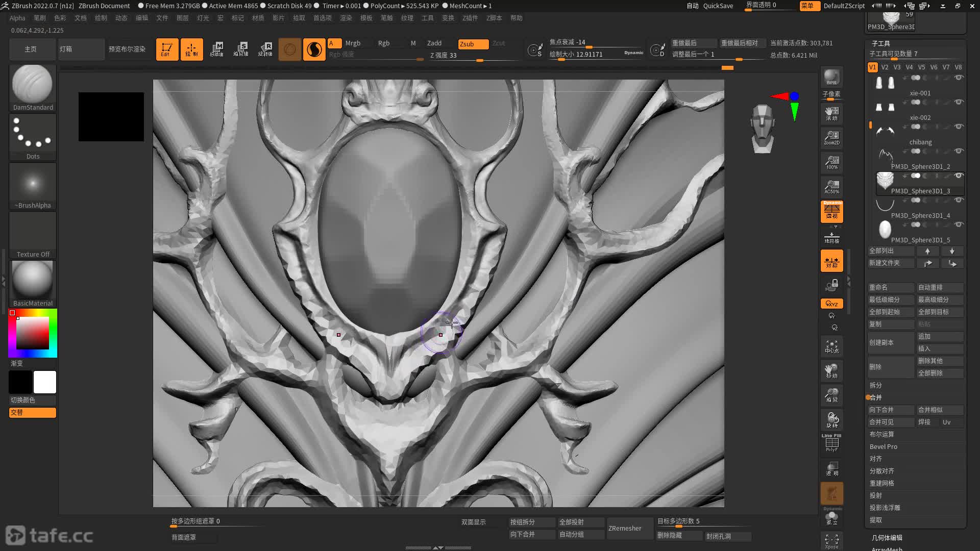Click the Edit mode button
Screen dimensions: 980x551
pos(167,49)
